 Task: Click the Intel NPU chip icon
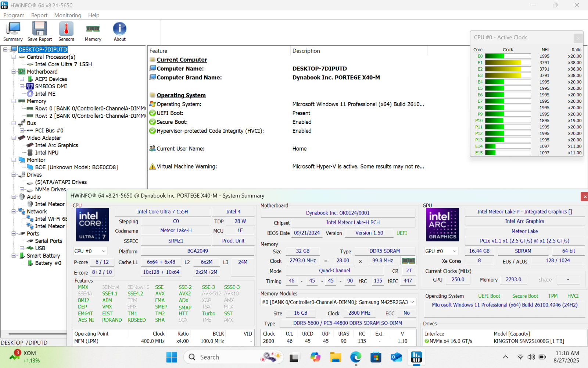[x=30, y=153]
